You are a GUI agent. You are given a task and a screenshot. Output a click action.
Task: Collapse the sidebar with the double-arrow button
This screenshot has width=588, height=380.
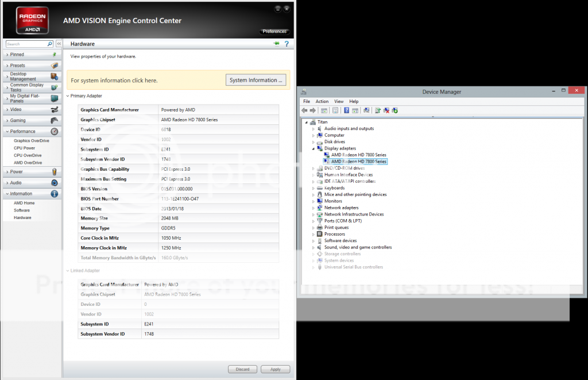pyautogui.click(x=59, y=44)
